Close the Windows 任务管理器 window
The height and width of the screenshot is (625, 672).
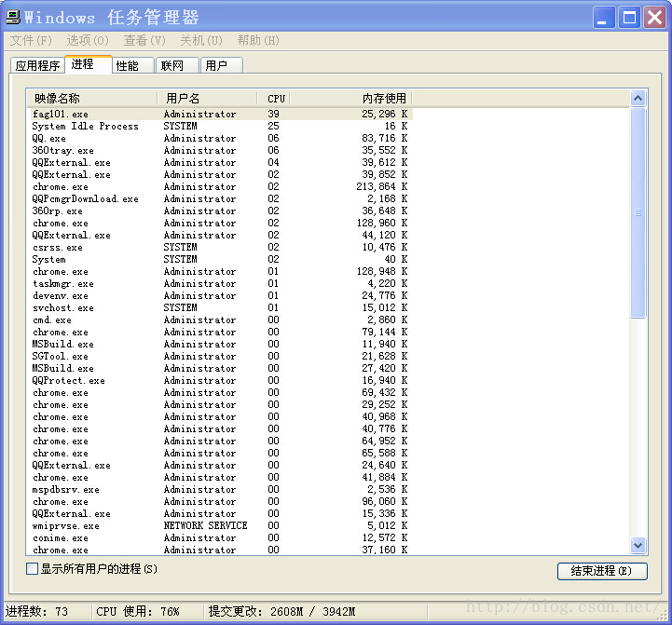pos(655,18)
